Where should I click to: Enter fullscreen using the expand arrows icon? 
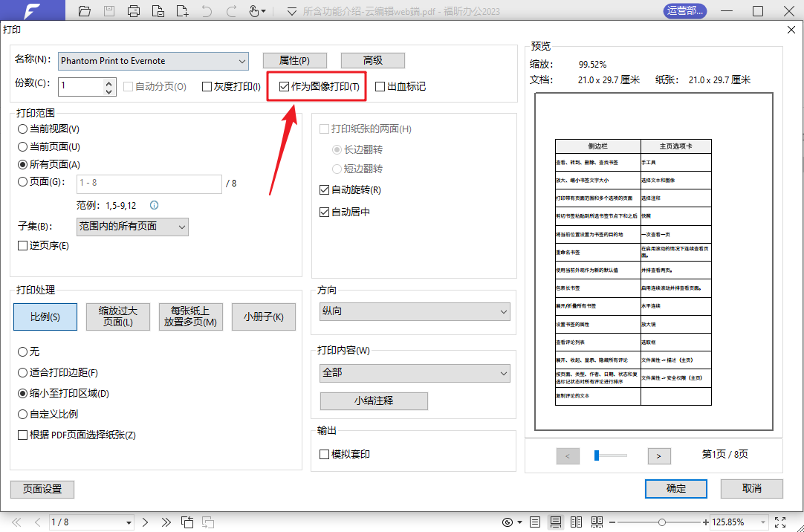pyautogui.click(x=779, y=522)
